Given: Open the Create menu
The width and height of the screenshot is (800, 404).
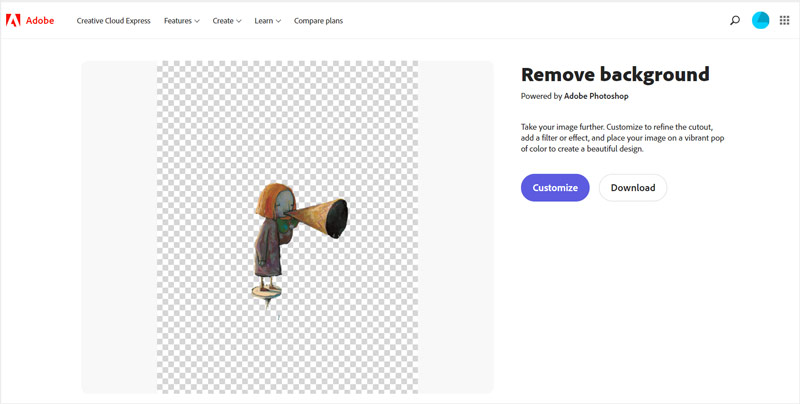Looking at the screenshot, I should point(222,20).
